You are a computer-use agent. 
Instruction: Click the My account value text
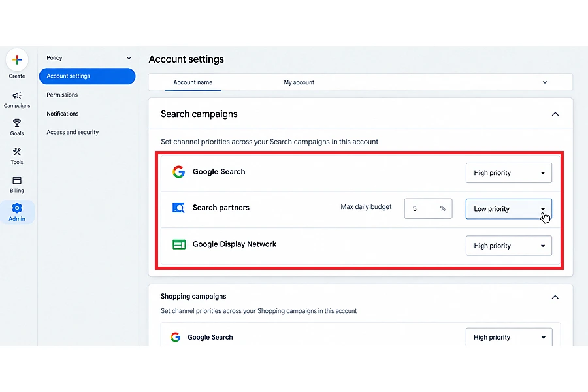[299, 82]
